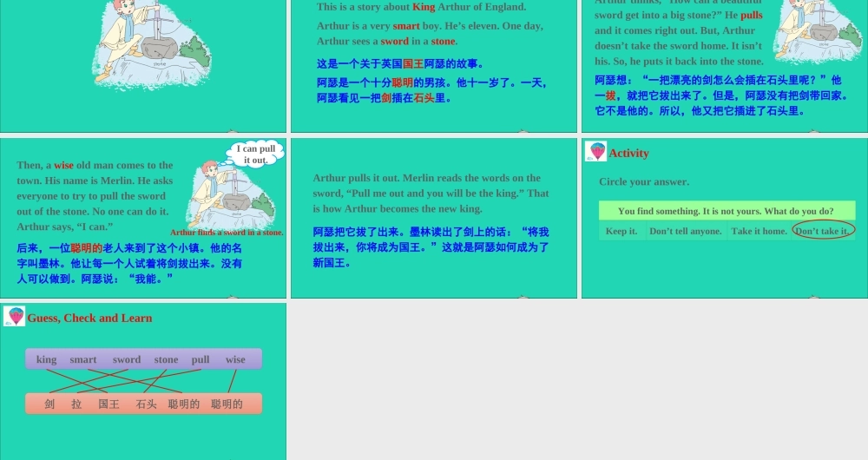The width and height of the screenshot is (868, 460).
Task: Choose the 'Keep it.' answer cell
Action: (x=621, y=231)
